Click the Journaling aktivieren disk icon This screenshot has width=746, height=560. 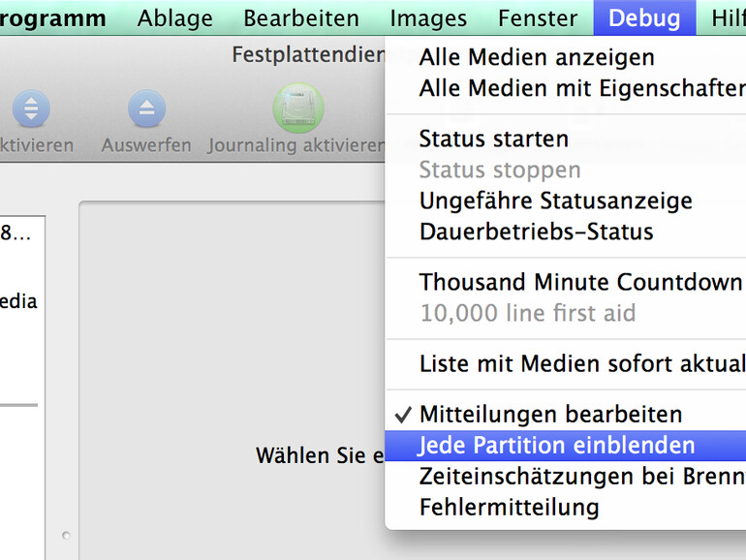[x=296, y=109]
